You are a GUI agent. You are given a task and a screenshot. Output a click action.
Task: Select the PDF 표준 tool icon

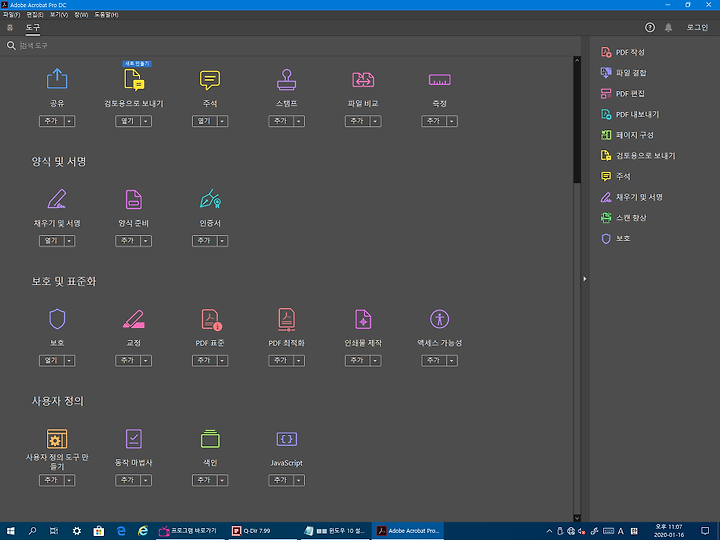point(211,319)
